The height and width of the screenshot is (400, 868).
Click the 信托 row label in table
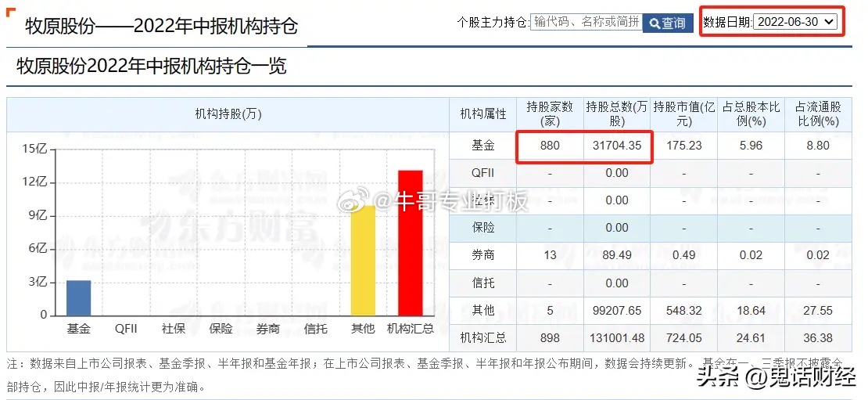(x=482, y=283)
